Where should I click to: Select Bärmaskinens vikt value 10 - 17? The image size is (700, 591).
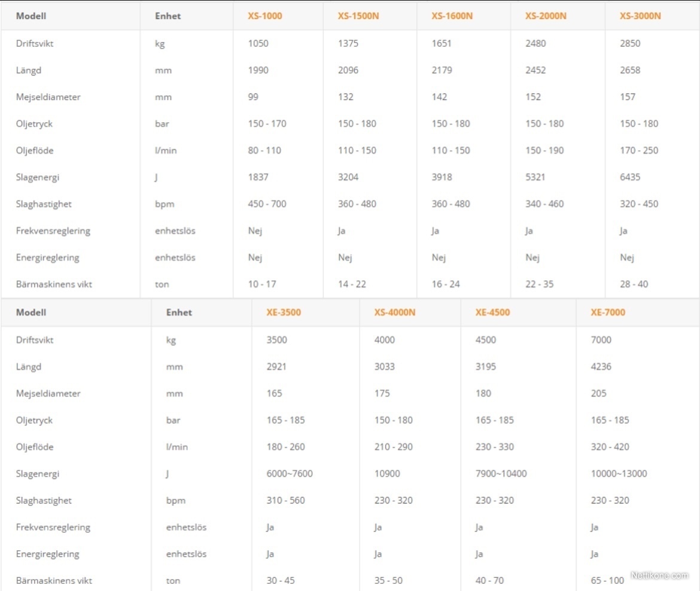pyautogui.click(x=262, y=284)
